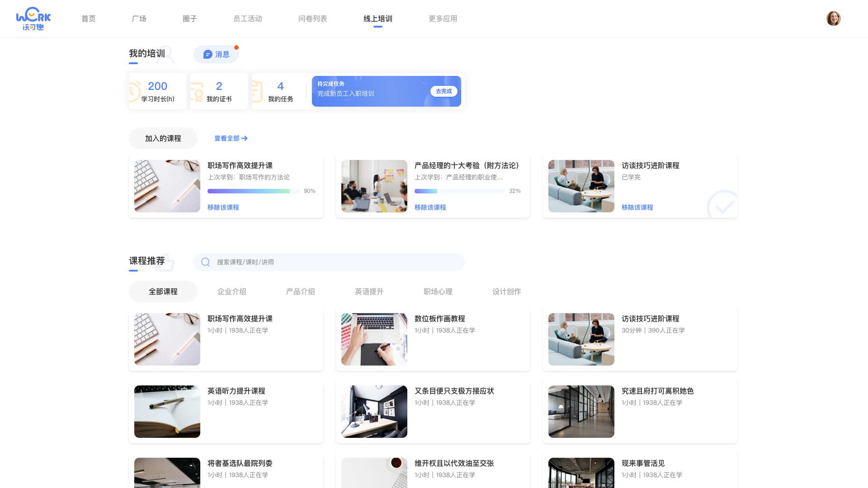
Task: Select the 产品介绍 category tab
Action: coord(300,291)
